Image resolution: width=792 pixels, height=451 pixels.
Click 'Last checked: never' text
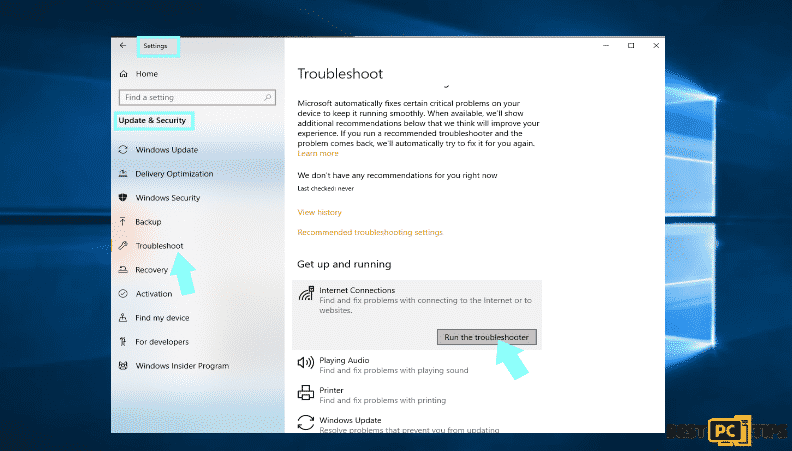pos(325,188)
